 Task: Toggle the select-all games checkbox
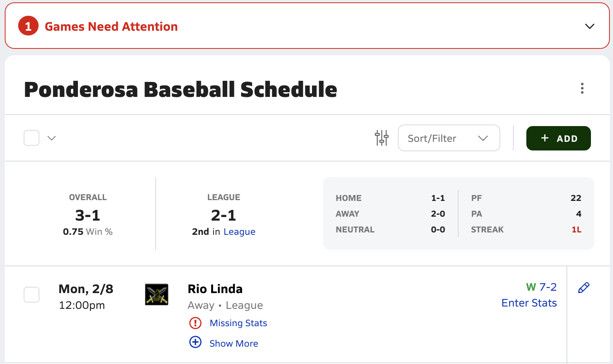tap(32, 138)
